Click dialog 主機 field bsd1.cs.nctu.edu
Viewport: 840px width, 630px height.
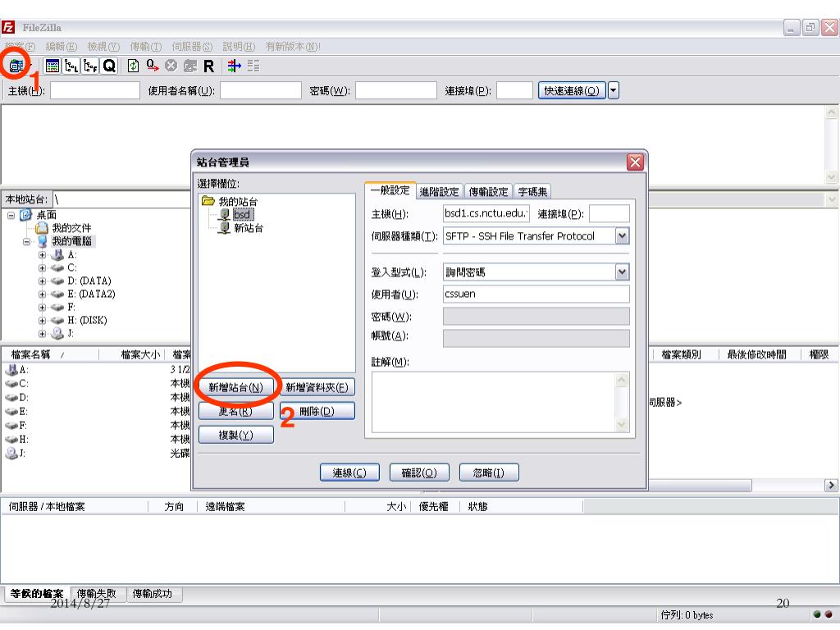[x=486, y=213]
